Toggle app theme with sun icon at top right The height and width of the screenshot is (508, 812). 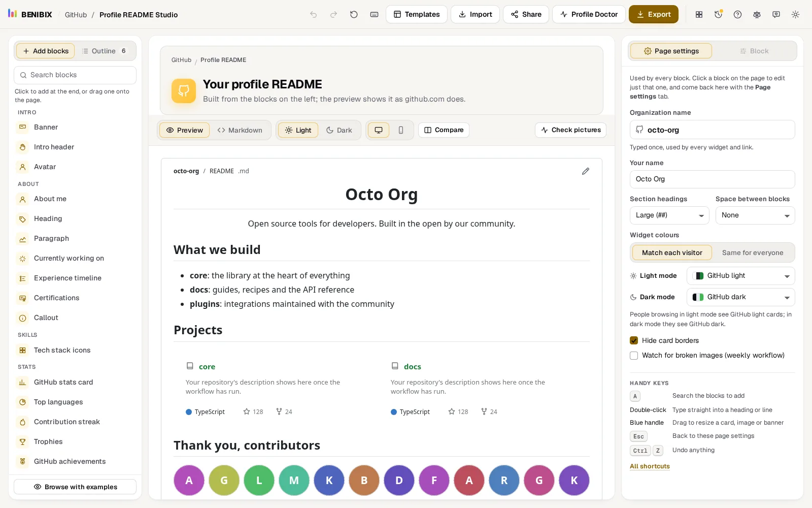[x=795, y=15]
